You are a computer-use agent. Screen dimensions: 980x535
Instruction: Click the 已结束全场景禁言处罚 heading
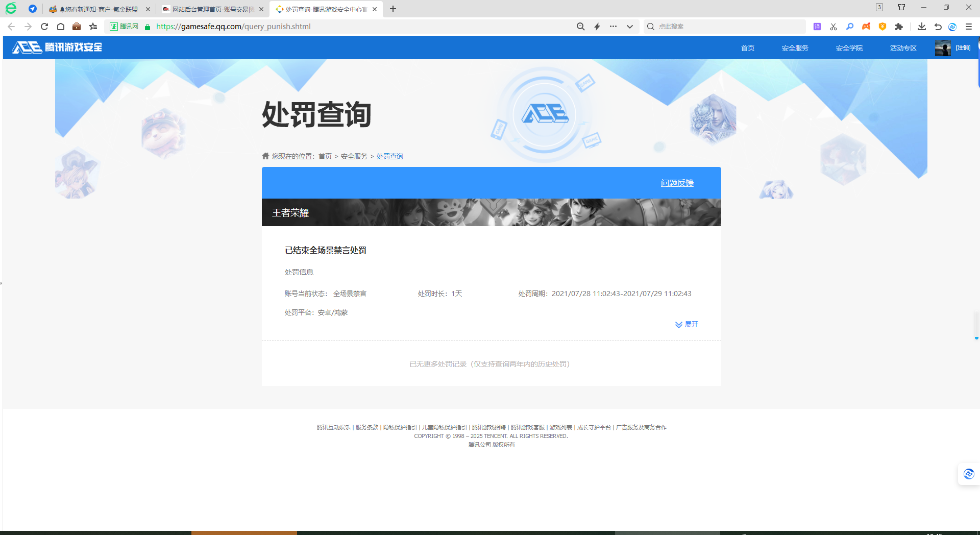coord(326,250)
